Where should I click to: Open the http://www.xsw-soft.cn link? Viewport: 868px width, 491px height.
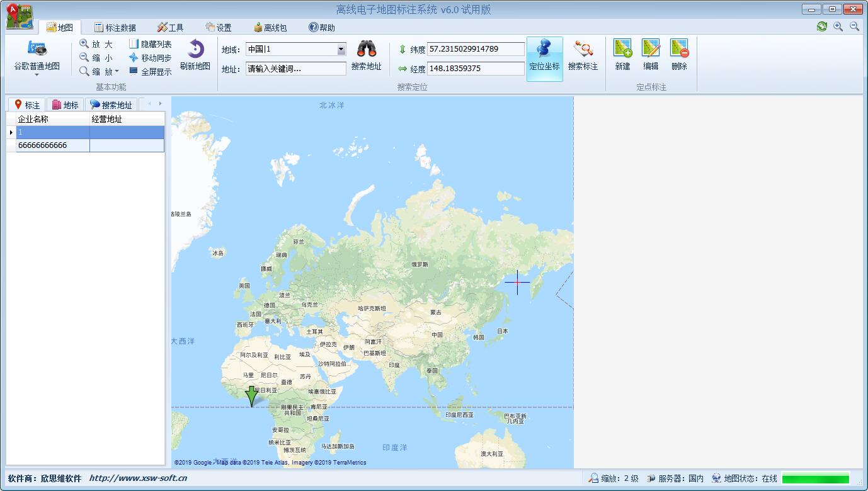coord(138,478)
